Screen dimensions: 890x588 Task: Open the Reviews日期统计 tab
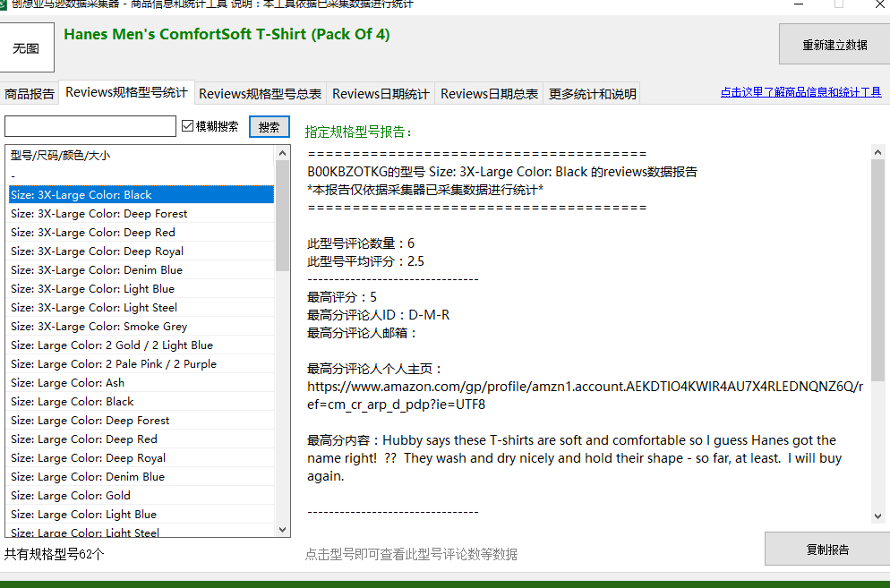click(381, 94)
